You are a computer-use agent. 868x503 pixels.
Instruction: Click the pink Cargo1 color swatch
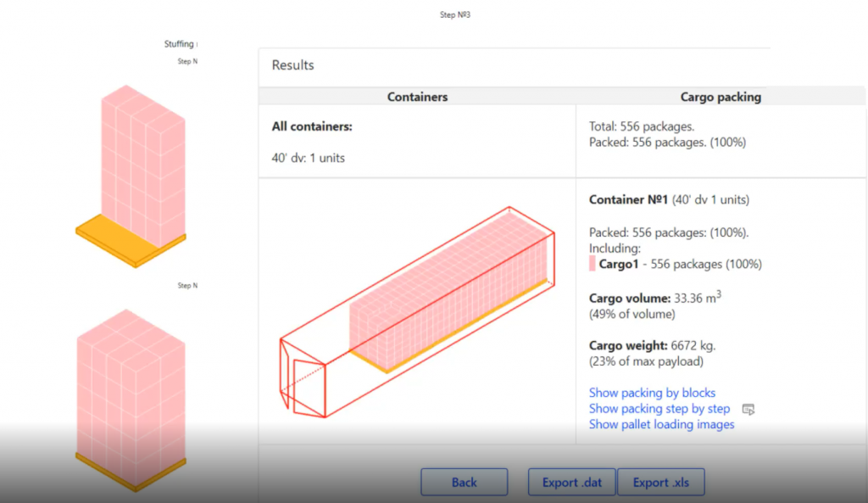pyautogui.click(x=593, y=264)
